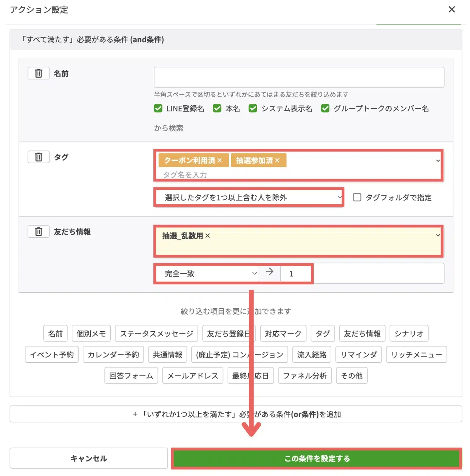Add the ステータスメッセージ filter
The width and height of the screenshot is (470, 476).
point(157,333)
